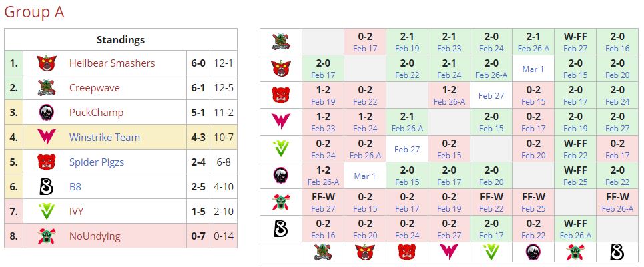Click Hellbear Smashers logo in standings table

tap(45, 63)
